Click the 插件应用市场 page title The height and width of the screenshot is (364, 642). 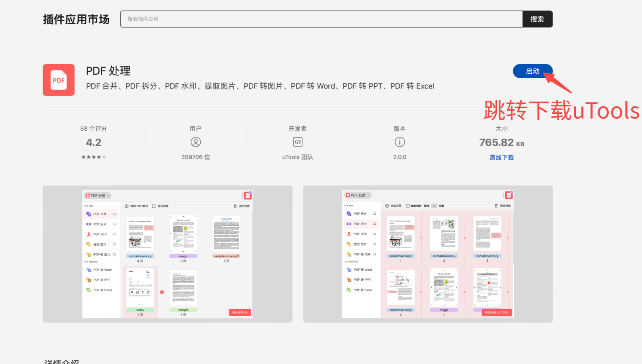[76, 19]
